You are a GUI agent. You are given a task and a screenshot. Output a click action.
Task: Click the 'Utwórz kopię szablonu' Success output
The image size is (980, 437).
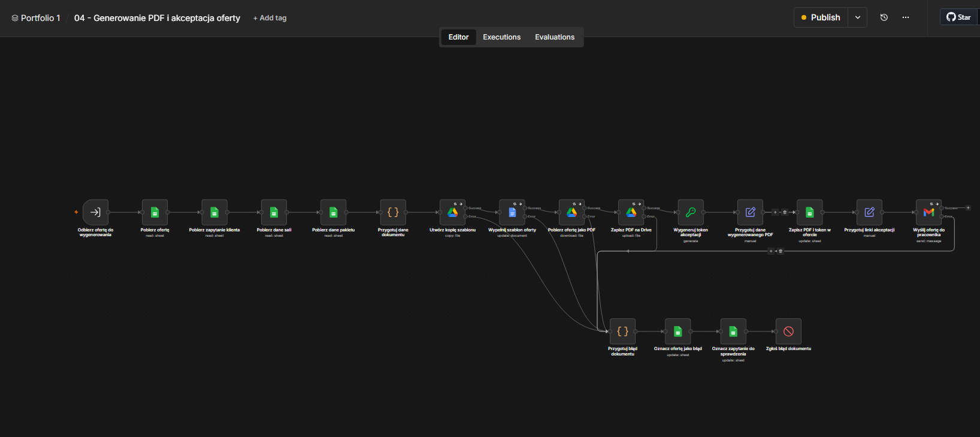coord(466,208)
